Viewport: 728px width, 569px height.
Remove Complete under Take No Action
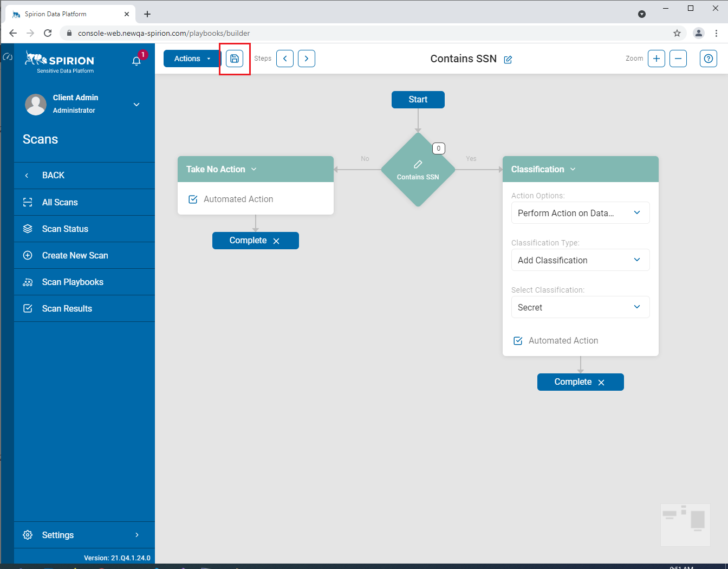276,241
